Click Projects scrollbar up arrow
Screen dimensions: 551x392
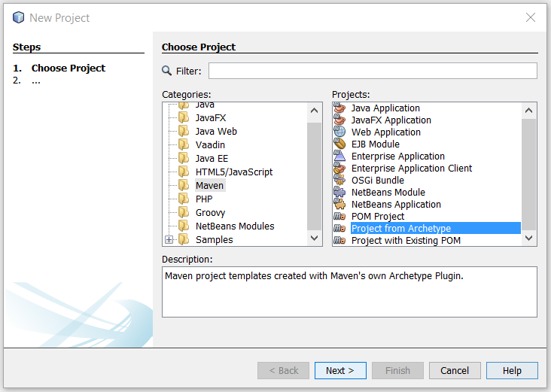tap(528, 111)
